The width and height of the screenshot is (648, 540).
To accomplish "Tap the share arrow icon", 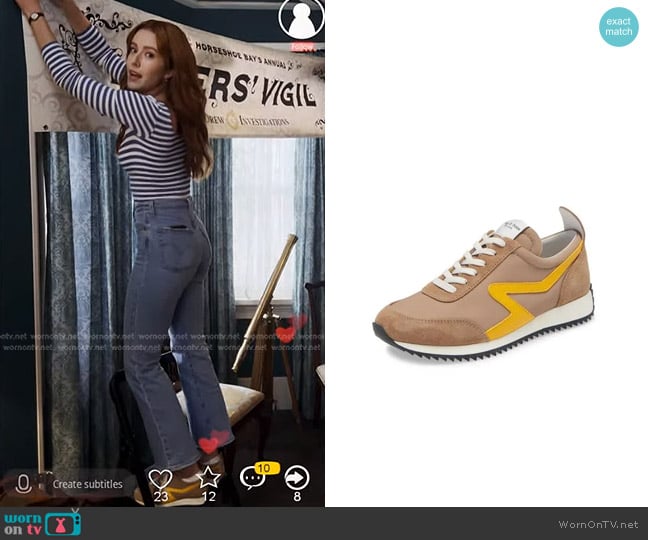I will 297,478.
